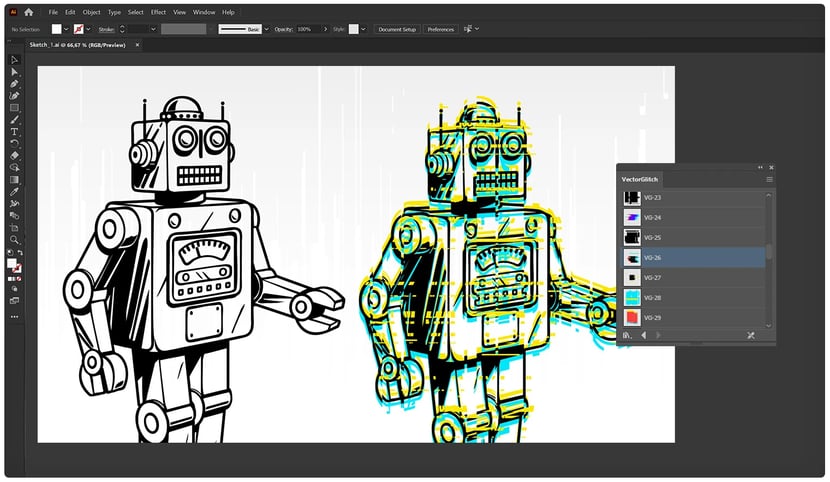Click the Home icon
The height and width of the screenshot is (482, 830).
28,12
